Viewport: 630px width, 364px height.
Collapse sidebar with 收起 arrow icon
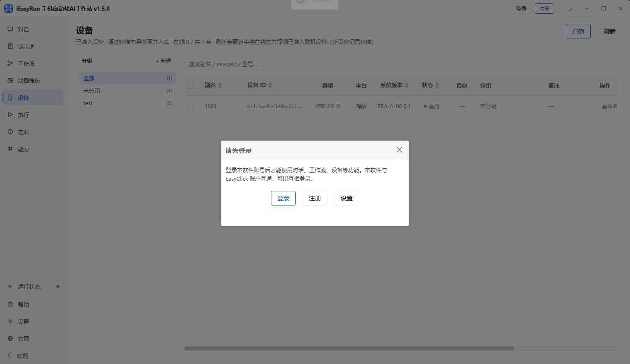coord(9,355)
